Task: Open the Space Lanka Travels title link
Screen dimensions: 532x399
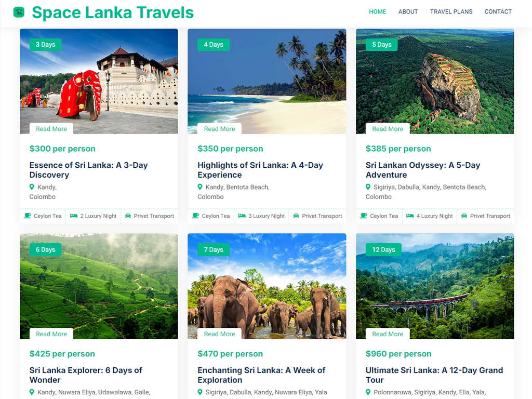Action: (113, 12)
